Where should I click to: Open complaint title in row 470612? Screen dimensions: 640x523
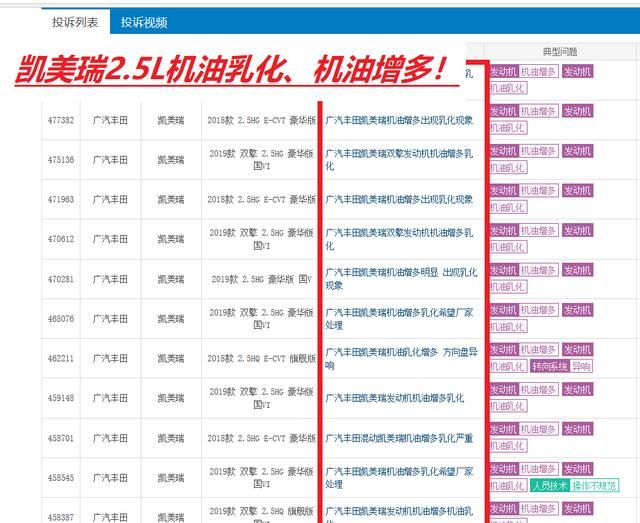pos(399,239)
